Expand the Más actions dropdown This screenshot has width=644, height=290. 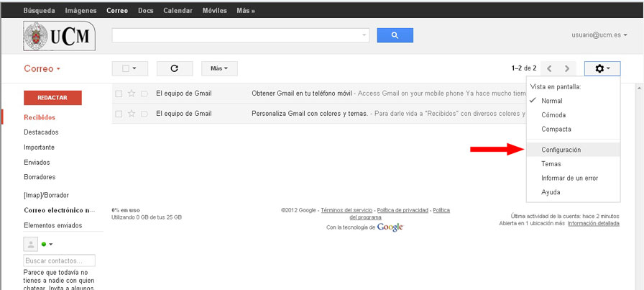[x=219, y=68]
